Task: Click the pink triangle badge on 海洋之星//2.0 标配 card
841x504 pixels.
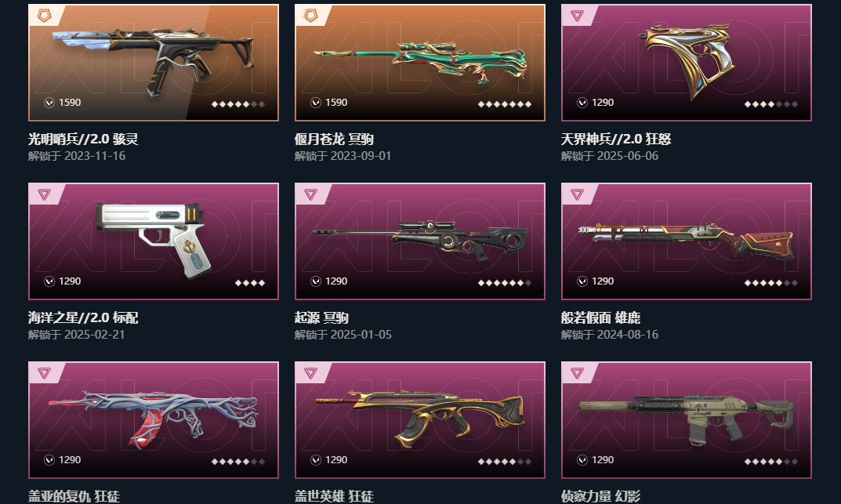Action: tap(44, 194)
